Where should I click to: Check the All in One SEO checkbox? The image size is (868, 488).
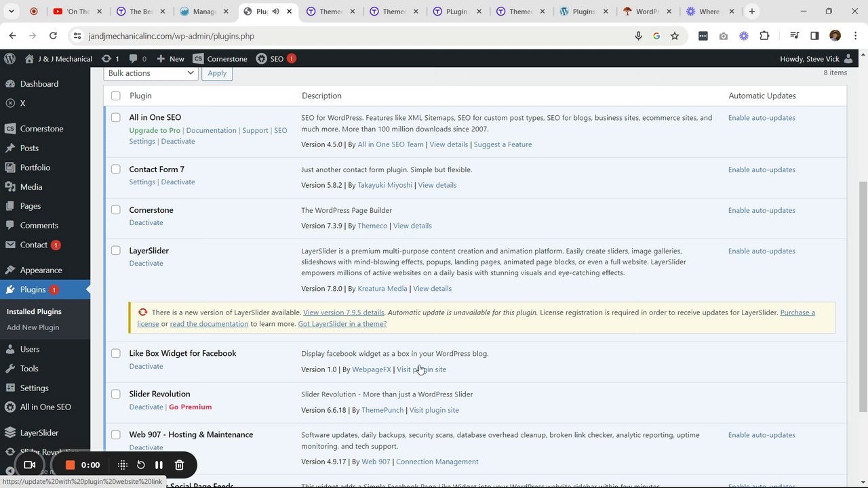(116, 117)
